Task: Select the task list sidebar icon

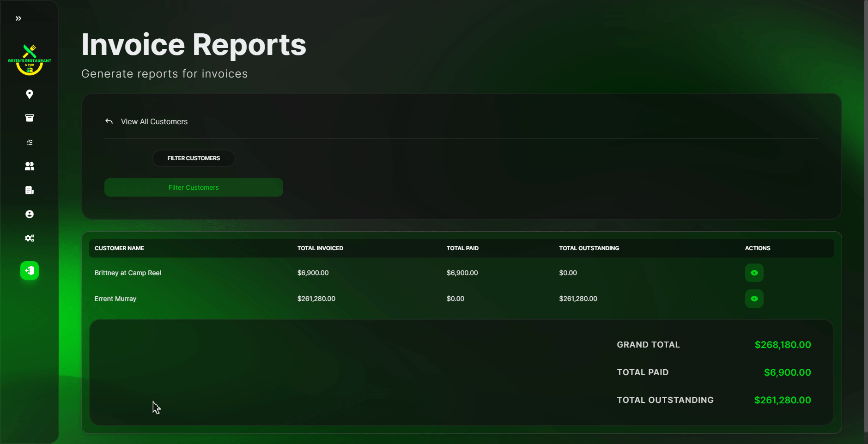Action: 30,142
